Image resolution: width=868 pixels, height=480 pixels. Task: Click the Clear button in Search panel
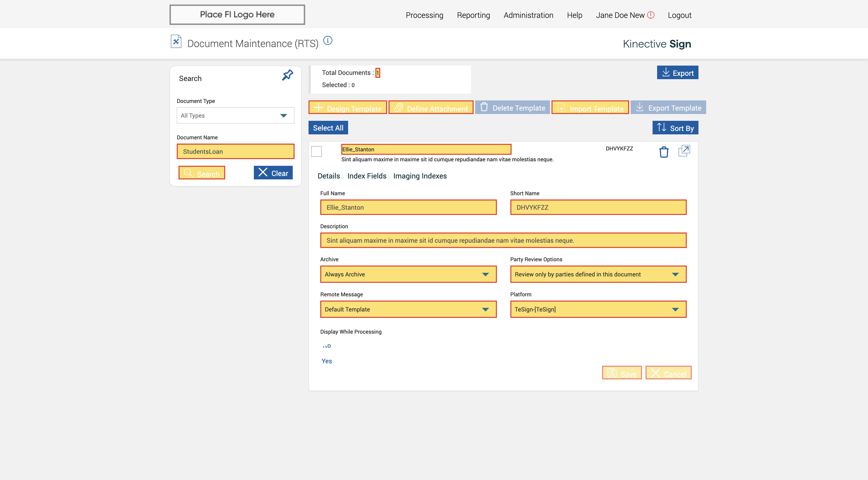(273, 173)
